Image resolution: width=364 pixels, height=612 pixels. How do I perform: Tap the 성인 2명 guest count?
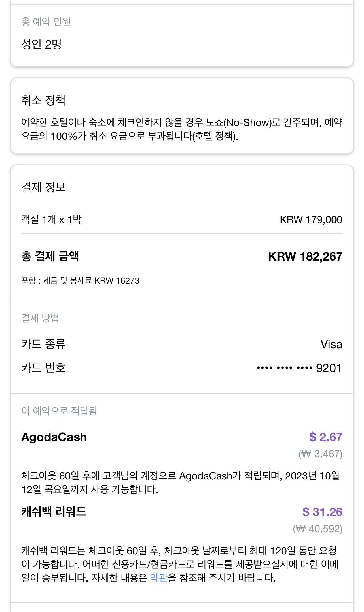click(x=41, y=44)
